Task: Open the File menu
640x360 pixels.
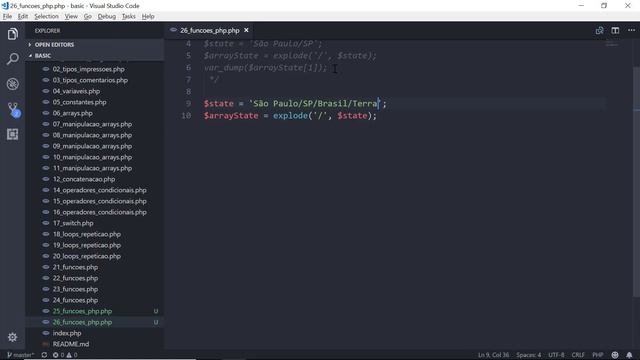Action: point(7,16)
